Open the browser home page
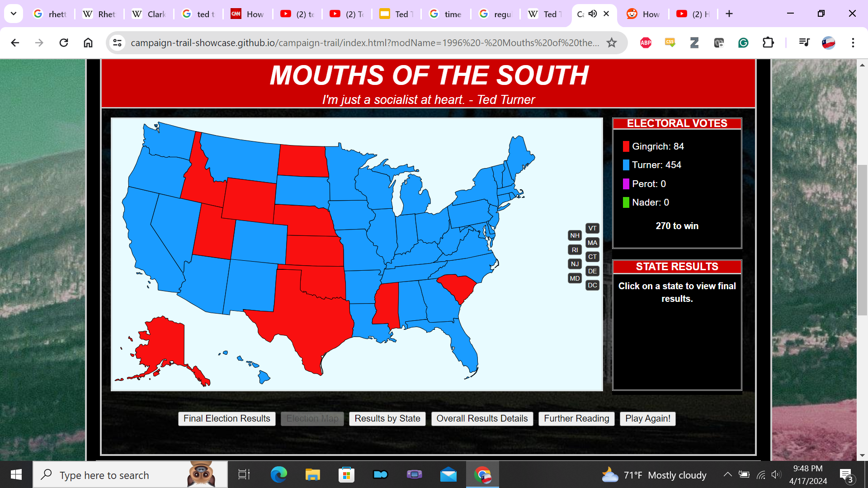Screen dimensions: 868x488 (88, 42)
